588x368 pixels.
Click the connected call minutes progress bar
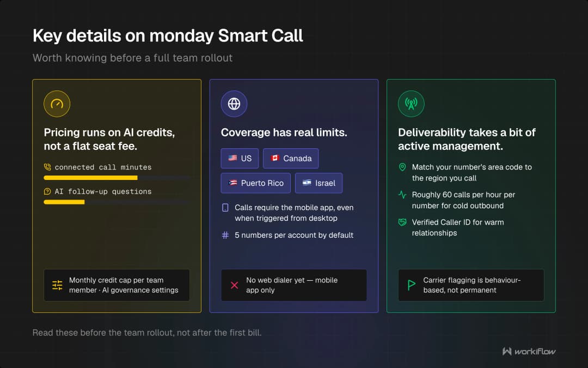(x=117, y=178)
